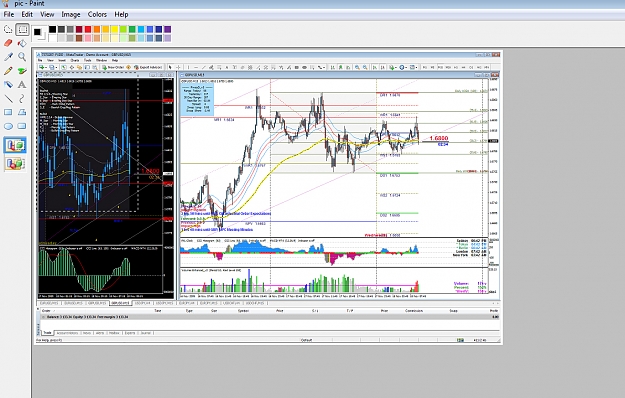Click the foreground/background color indicator box

click(x=39, y=34)
